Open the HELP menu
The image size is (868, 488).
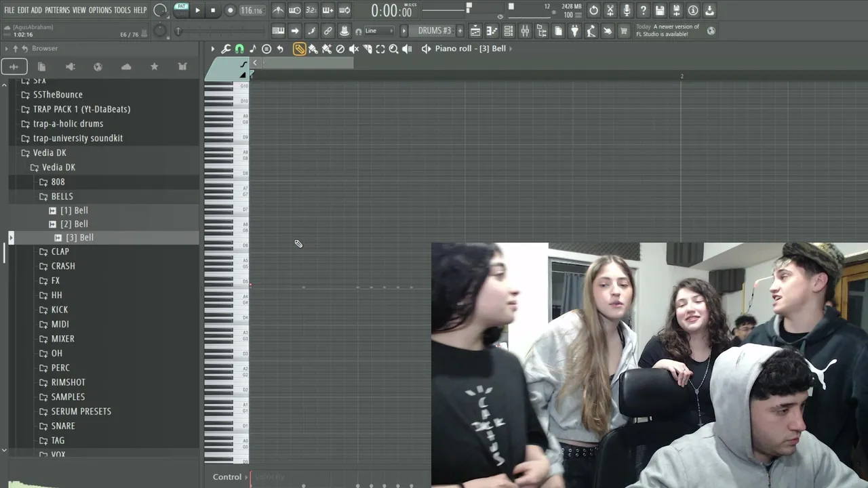tap(140, 10)
